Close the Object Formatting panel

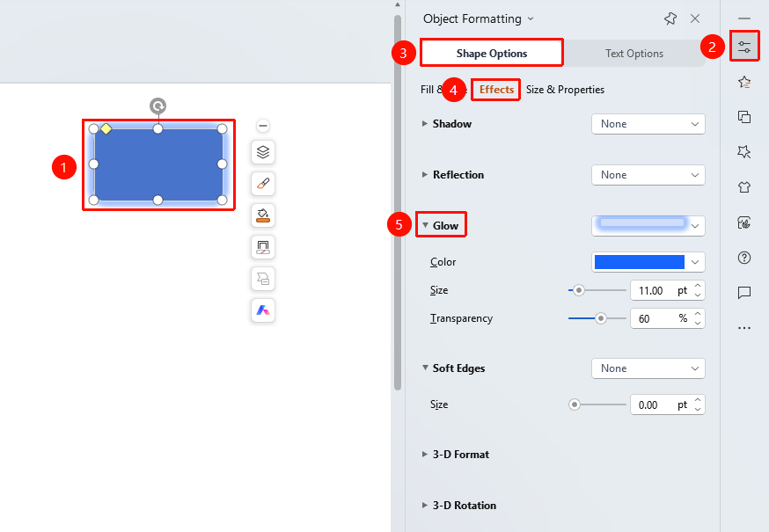click(x=695, y=18)
